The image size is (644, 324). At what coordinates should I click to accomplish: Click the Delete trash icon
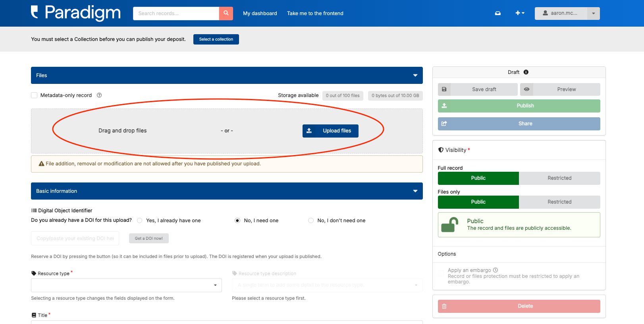click(x=444, y=306)
